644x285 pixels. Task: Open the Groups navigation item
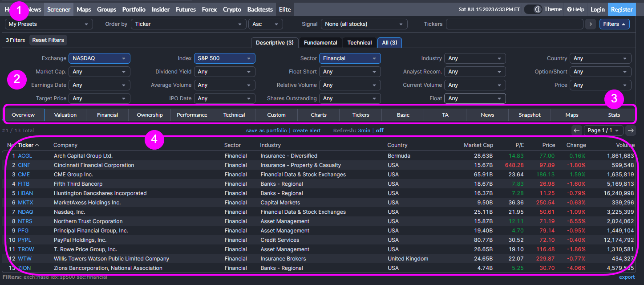106,9
